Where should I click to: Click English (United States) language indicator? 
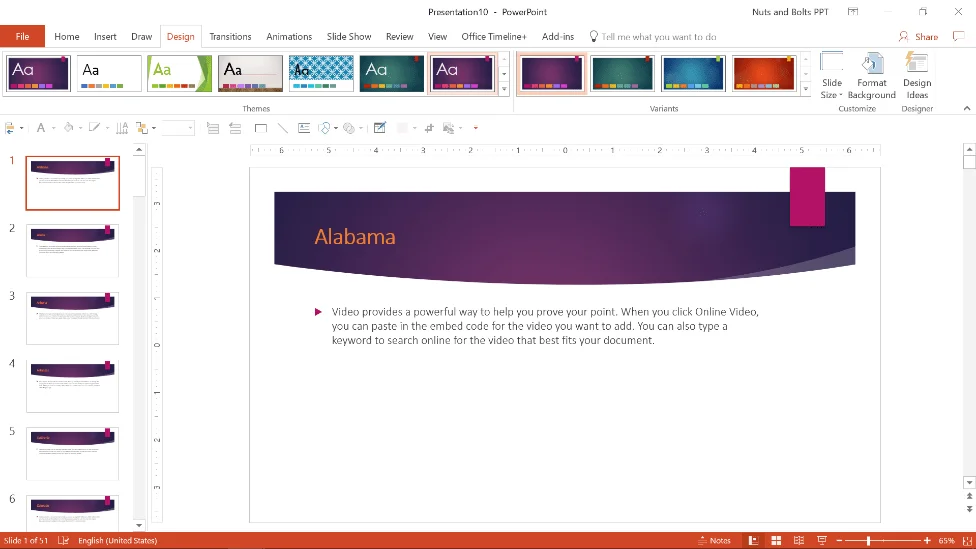point(118,540)
